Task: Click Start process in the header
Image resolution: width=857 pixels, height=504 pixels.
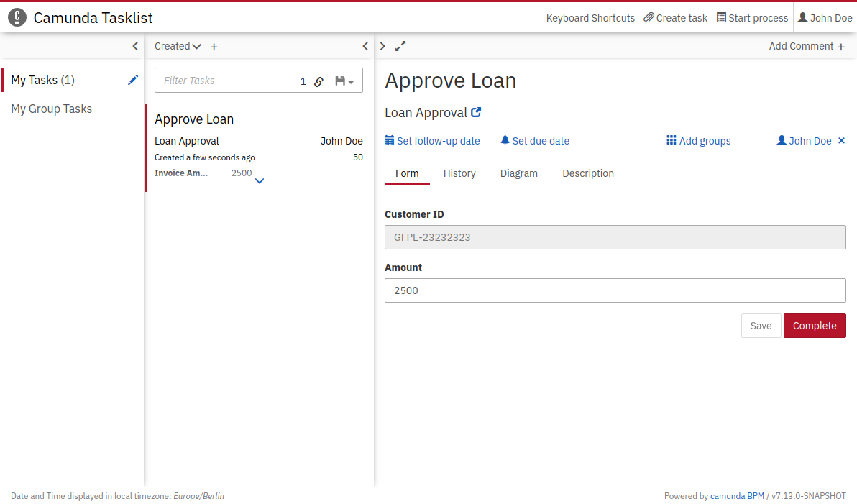Action: pyautogui.click(x=752, y=18)
